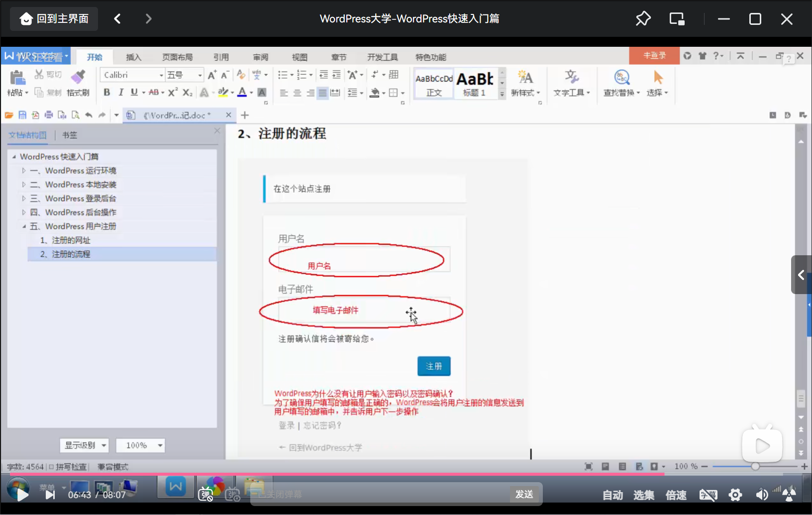Toggle Superscript X²
The height and width of the screenshot is (515, 812).
[173, 93]
